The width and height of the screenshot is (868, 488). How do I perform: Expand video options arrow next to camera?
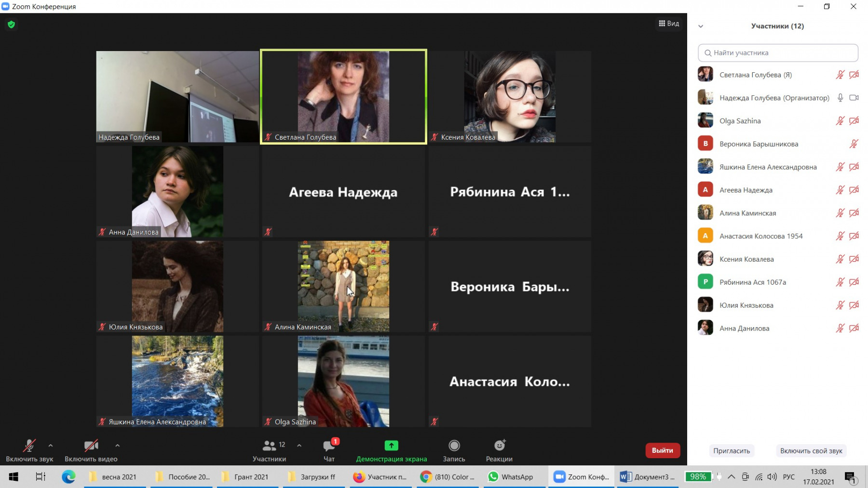pyautogui.click(x=118, y=446)
